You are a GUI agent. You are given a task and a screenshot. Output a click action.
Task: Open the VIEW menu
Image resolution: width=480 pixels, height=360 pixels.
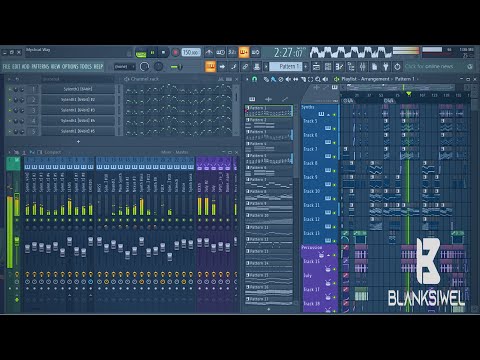[56, 67]
